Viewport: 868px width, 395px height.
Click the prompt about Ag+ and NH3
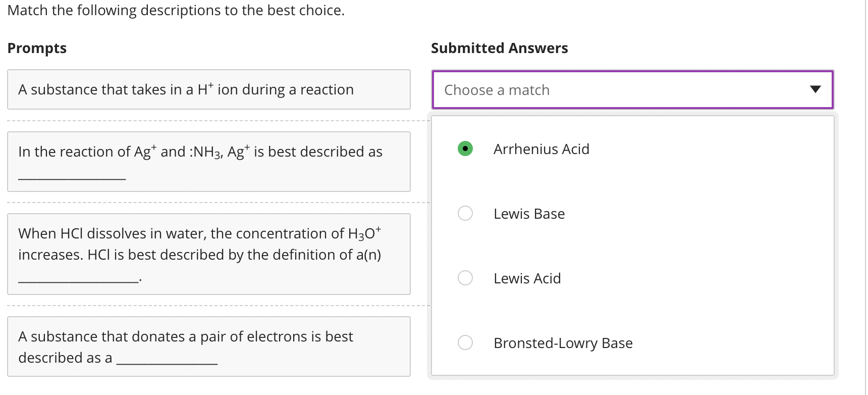(208, 162)
